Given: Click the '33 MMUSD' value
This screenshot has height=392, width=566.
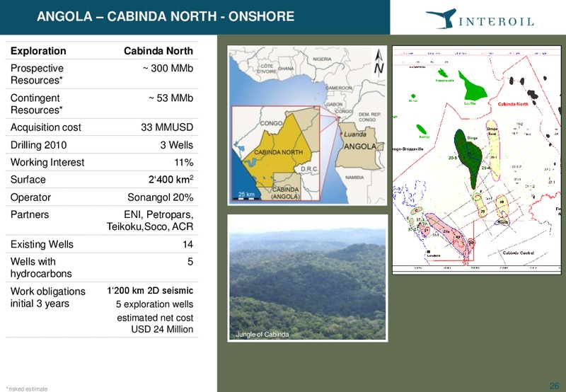Looking at the screenshot, I should click(167, 127).
